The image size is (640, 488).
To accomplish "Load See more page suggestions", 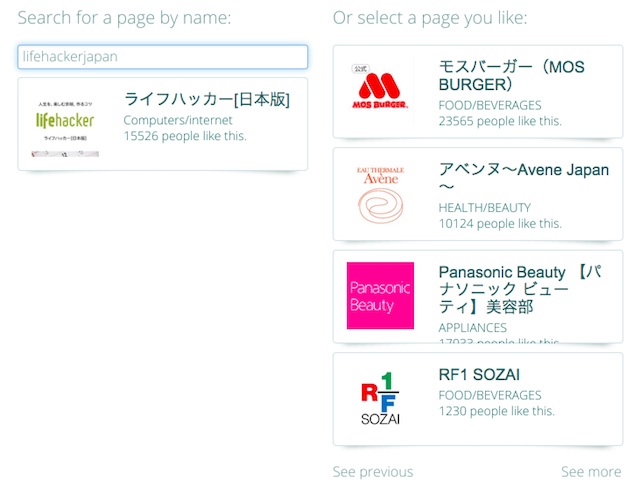I will pyautogui.click(x=591, y=472).
